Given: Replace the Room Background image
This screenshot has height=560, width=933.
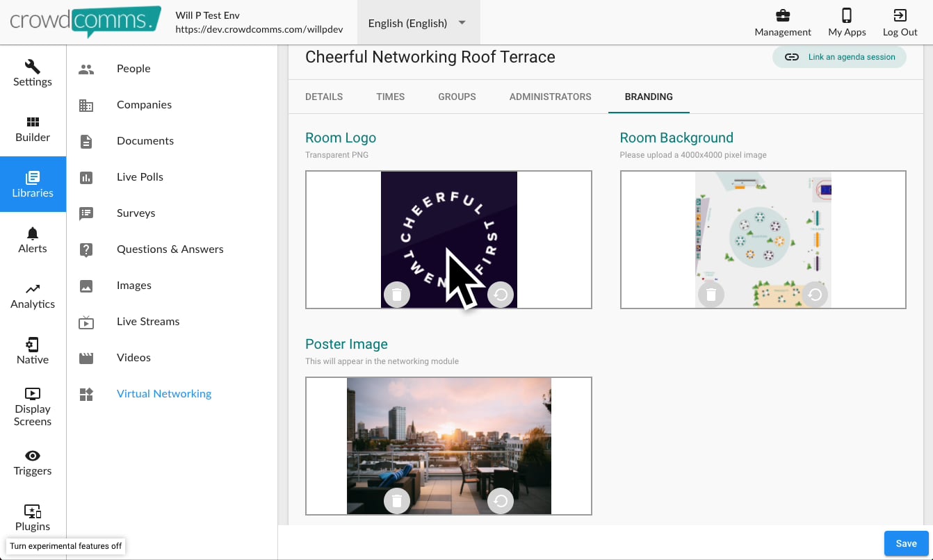Looking at the screenshot, I should point(815,295).
